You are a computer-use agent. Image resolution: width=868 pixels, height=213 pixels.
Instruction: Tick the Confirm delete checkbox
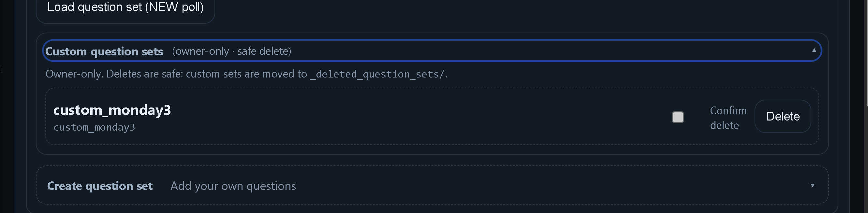point(678,117)
